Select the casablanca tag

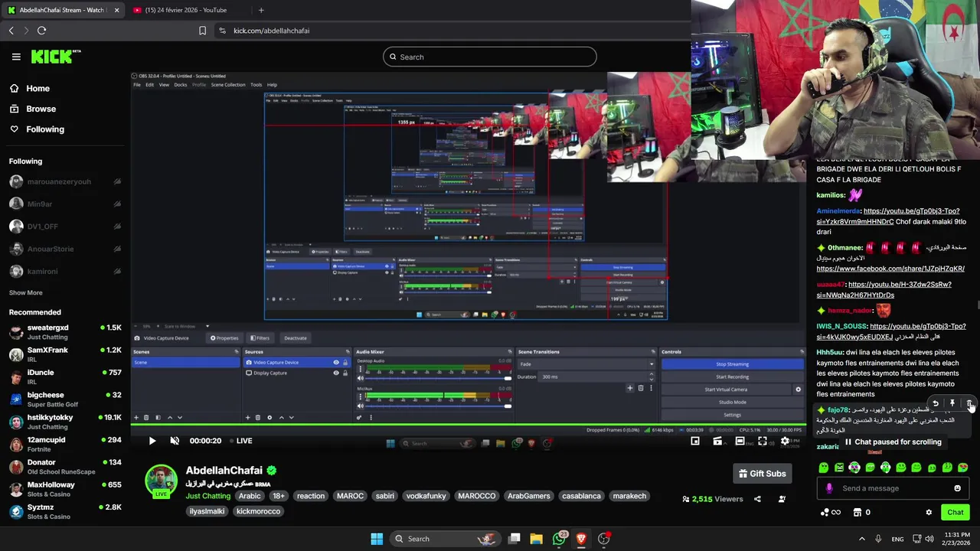pos(582,496)
